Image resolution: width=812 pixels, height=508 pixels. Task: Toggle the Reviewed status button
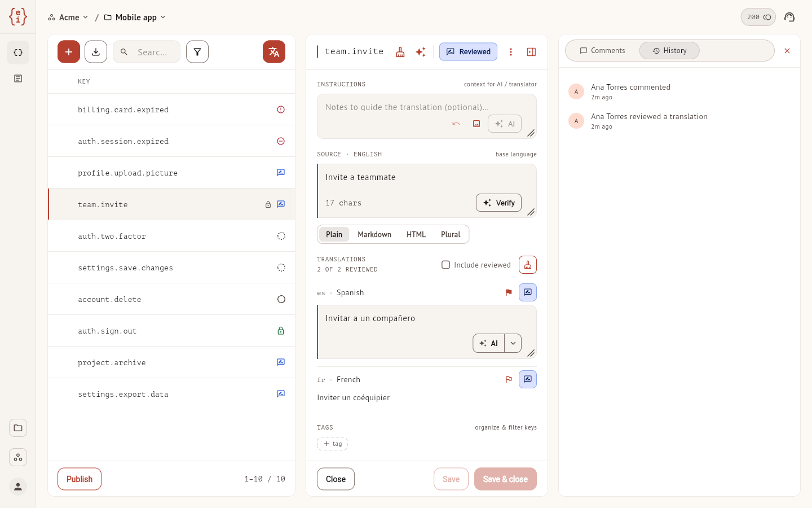pos(469,51)
